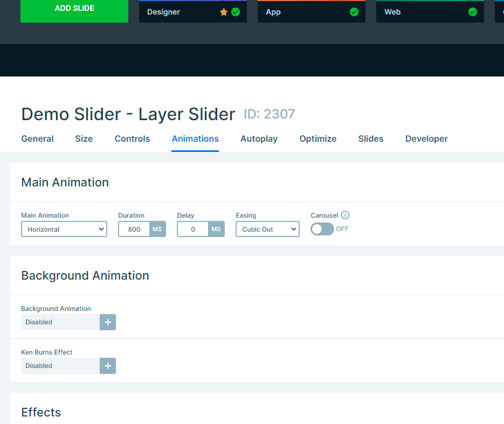Click the MS unit badge beside Duration

[x=157, y=229]
